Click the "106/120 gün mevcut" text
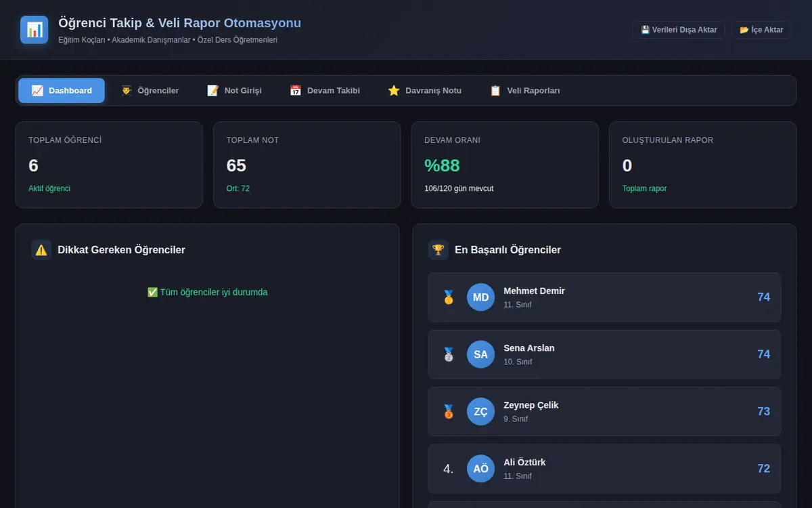Screen dimensions: 812x508 point(459,188)
